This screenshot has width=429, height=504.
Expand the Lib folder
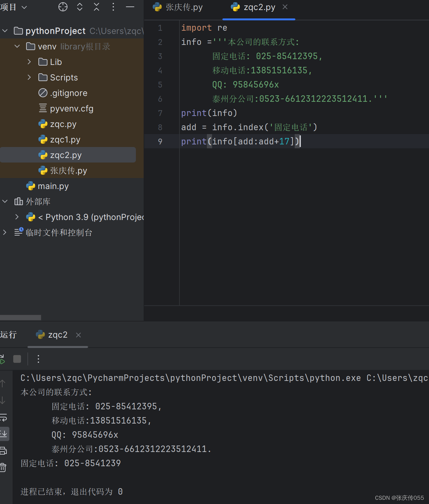click(29, 62)
